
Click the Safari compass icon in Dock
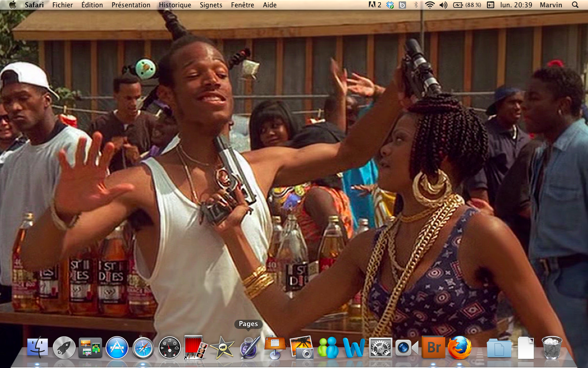[x=143, y=348]
